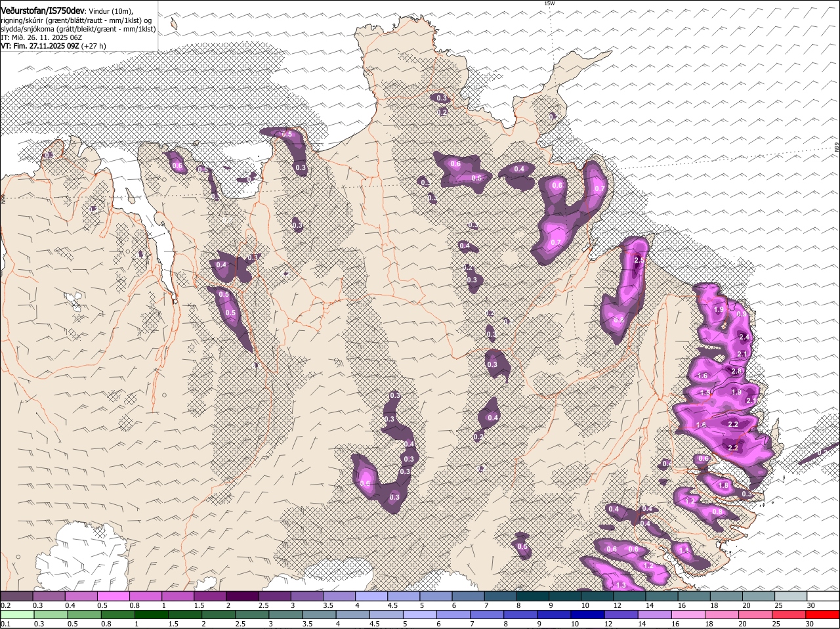The width and height of the screenshot is (840, 629).
Task: Pick the navy blue 10–12 rain legend swatch
Action: [588, 615]
